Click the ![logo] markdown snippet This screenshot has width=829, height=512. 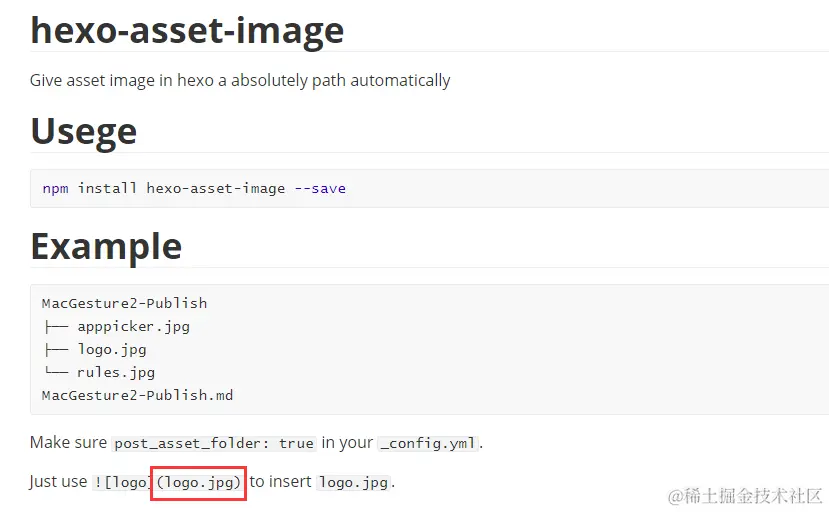pos(121,482)
